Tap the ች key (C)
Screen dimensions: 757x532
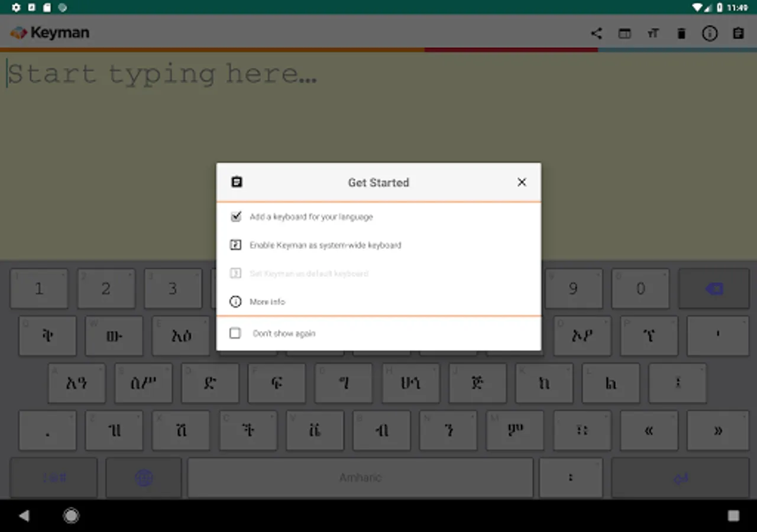pyautogui.click(x=248, y=430)
